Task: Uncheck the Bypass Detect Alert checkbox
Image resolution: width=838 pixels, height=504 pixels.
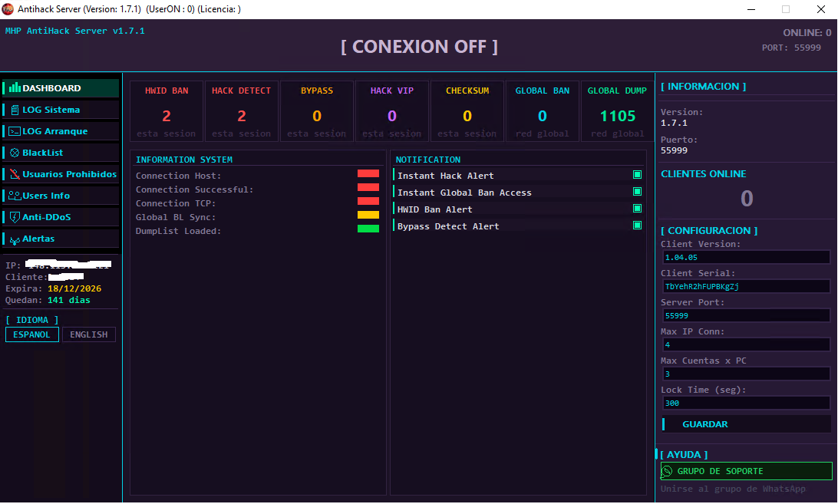Action: tap(637, 226)
